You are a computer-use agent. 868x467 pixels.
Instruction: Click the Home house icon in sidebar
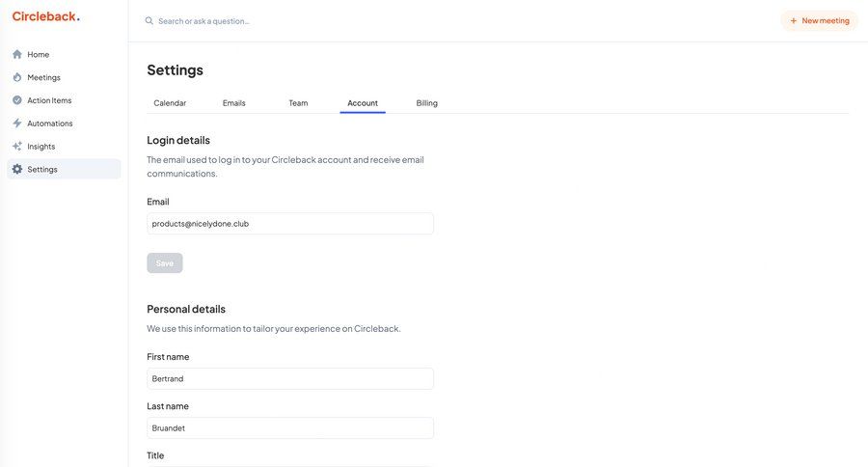[x=17, y=55]
